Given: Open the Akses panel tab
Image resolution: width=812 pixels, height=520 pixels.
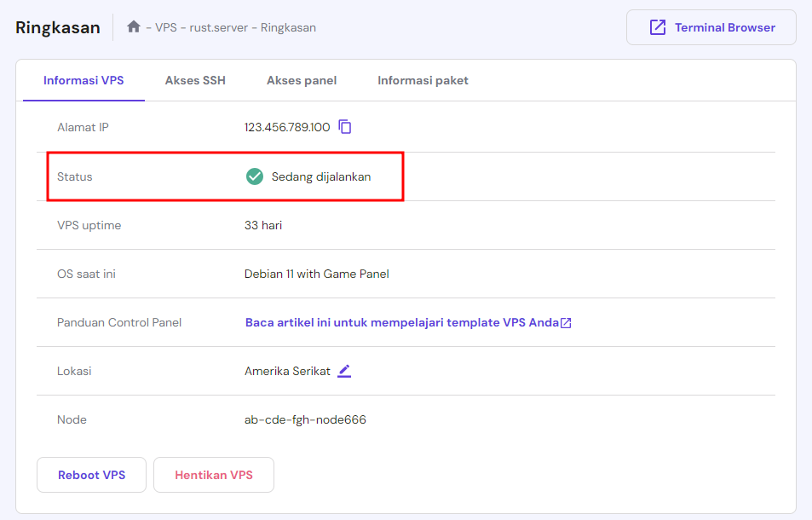Looking at the screenshot, I should [302, 79].
